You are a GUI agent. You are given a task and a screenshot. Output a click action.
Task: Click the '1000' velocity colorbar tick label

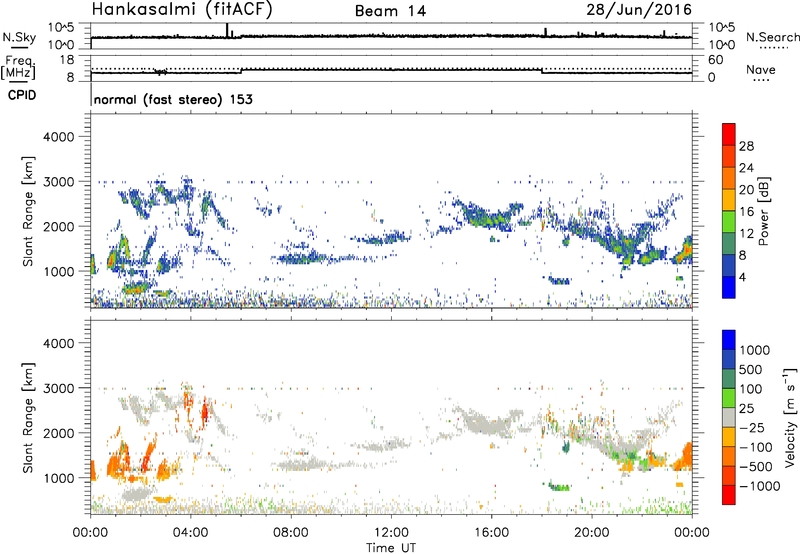tap(755, 350)
